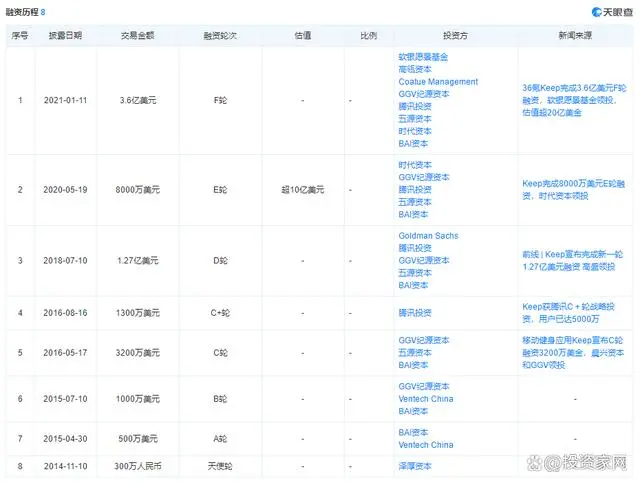Open news link about 1.27亿美元融资
This screenshot has height=485, width=640.
(572, 260)
